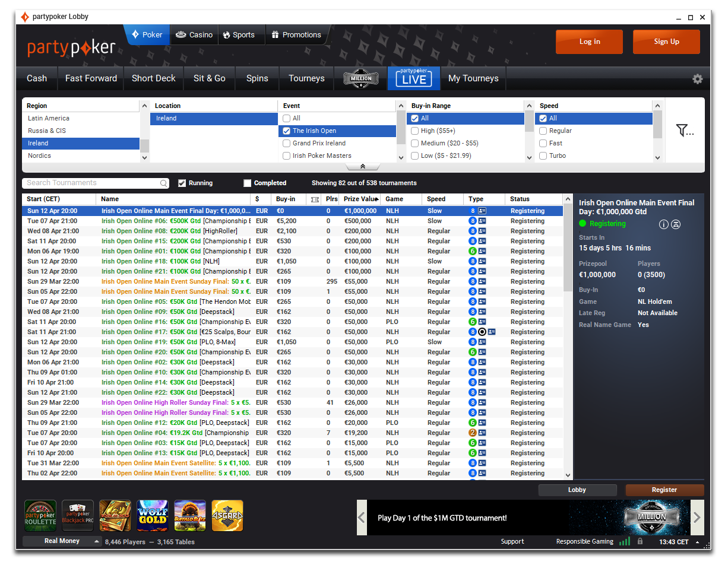Enable the Completed tournaments checkbox
The width and height of the screenshot is (728, 565).
(248, 183)
